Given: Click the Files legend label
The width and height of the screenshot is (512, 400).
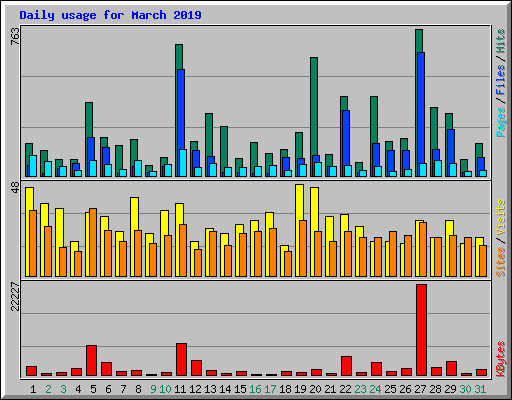Looking at the screenshot, I should pos(500,80).
